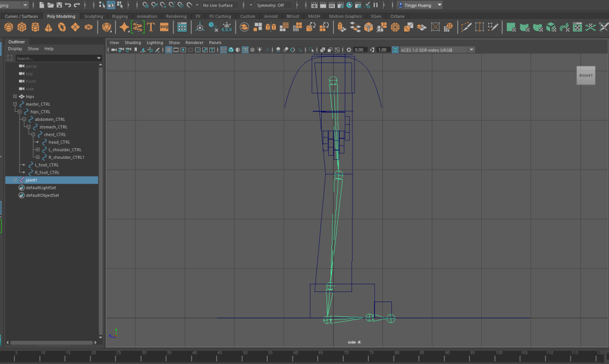Click the Save Scene floppy icon

point(59,5)
